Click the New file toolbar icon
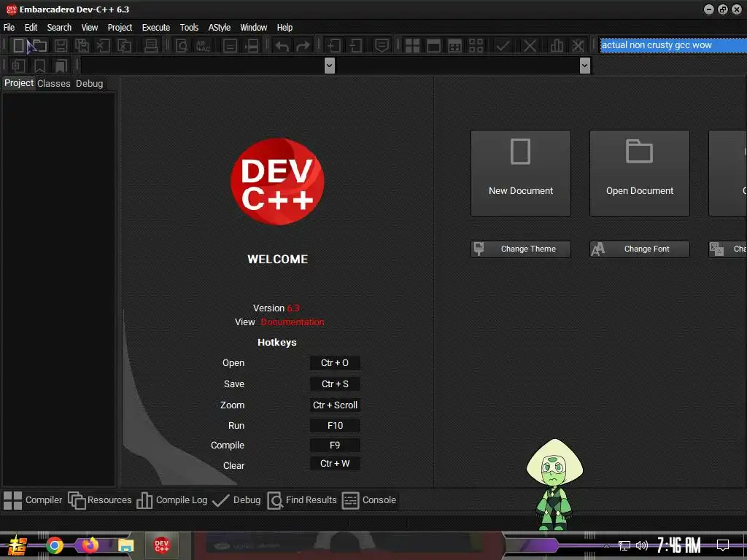 [18, 46]
